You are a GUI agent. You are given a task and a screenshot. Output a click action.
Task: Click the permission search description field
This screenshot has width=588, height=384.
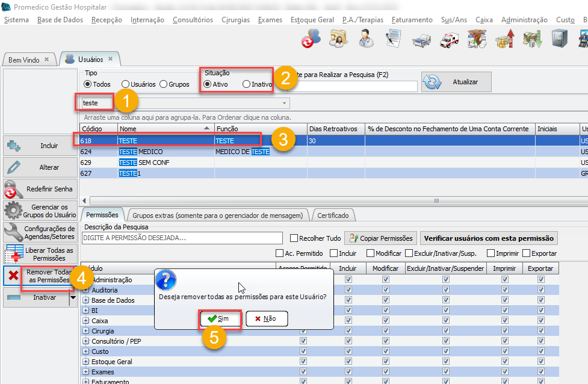[182, 238]
